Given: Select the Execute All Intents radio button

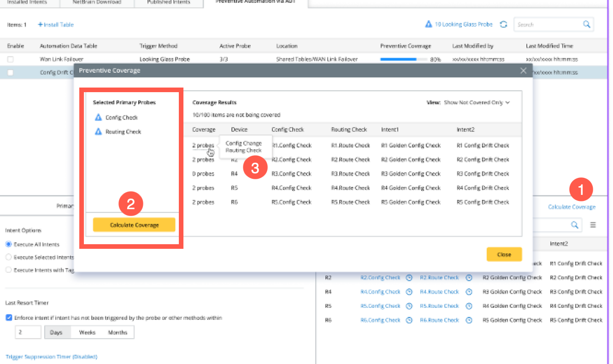Looking at the screenshot, I should point(9,244).
